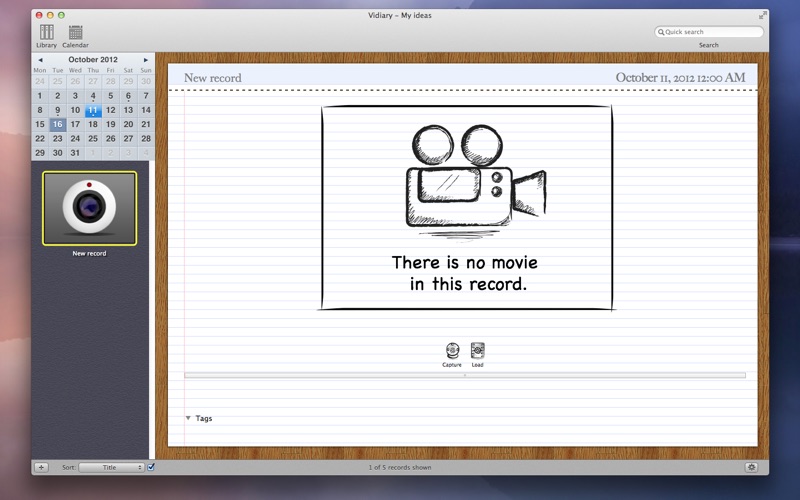Select October 16 in the calendar

coord(58,124)
